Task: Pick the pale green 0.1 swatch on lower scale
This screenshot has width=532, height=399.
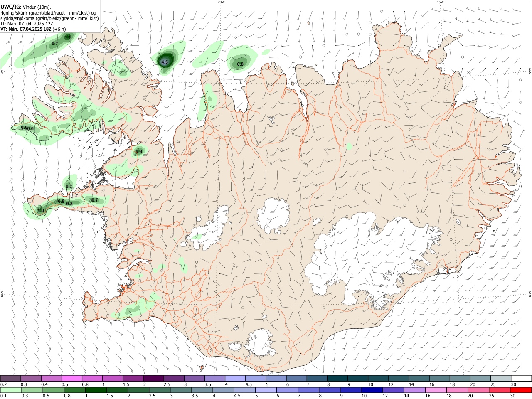Action: (x=11, y=390)
